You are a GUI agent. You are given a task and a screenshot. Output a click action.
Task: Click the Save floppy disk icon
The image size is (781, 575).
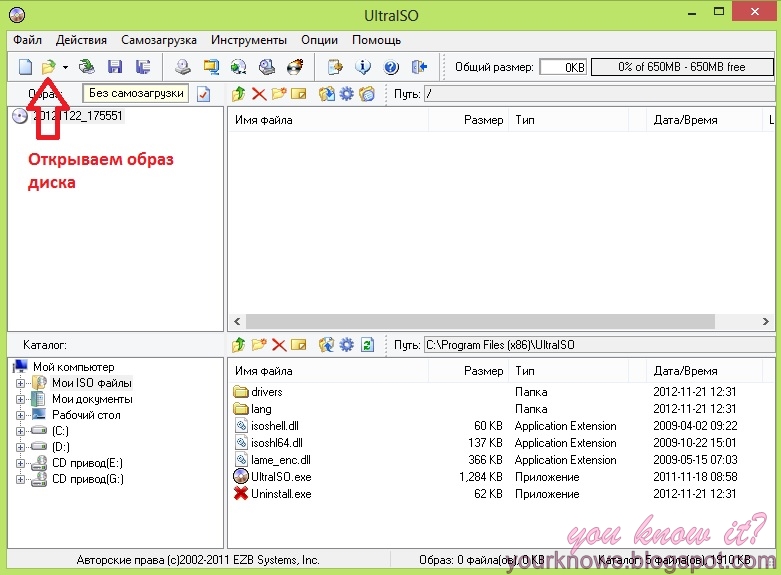pos(115,67)
